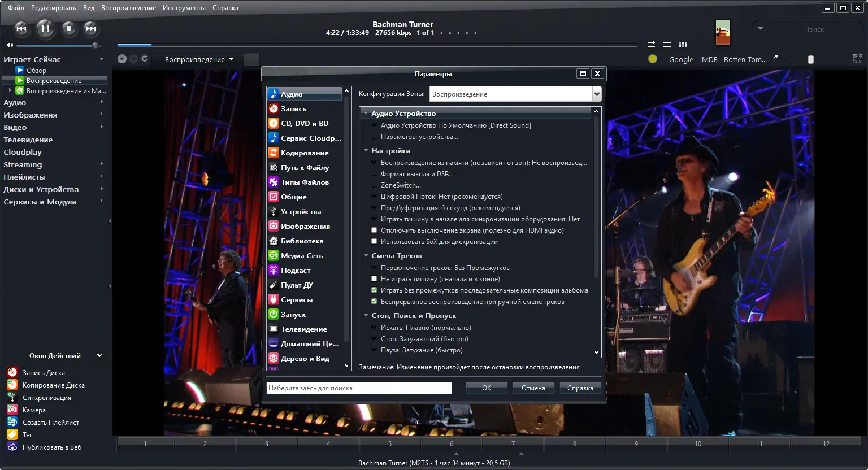The height and width of the screenshot is (470, 868).
Task: Click the Поиск search box
Action: click(x=808, y=29)
